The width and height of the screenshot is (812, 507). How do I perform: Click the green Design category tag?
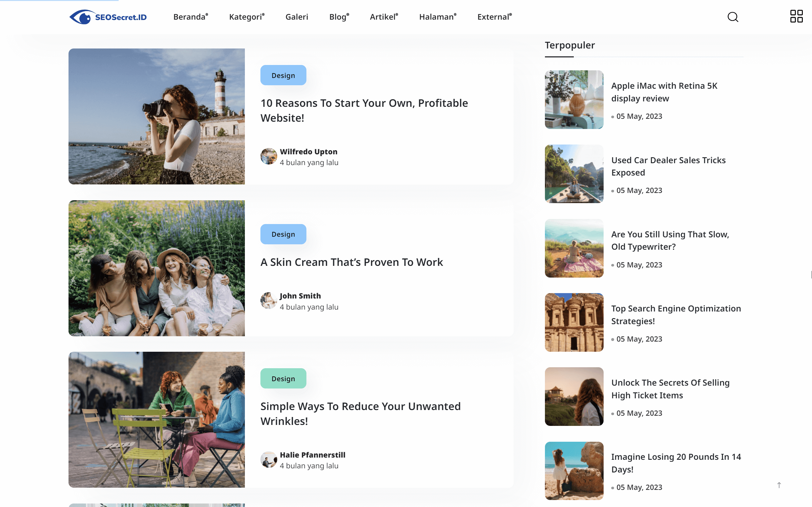283,378
